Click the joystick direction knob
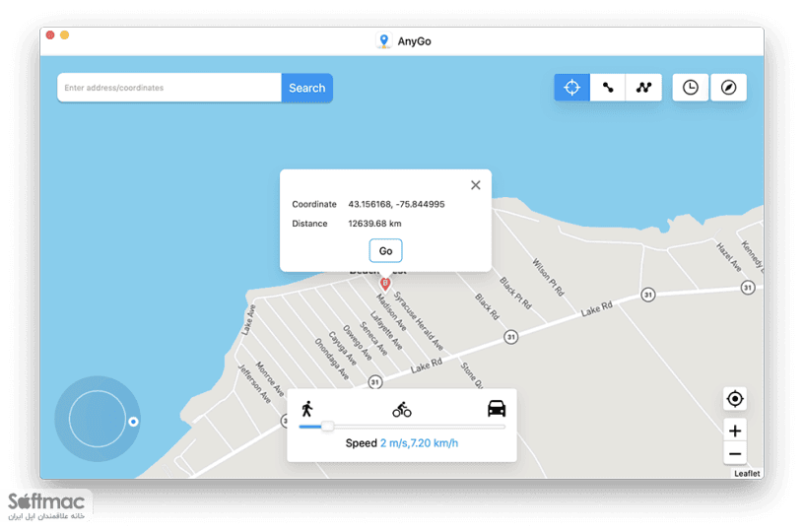This screenshot has height=532, width=804. pyautogui.click(x=133, y=422)
